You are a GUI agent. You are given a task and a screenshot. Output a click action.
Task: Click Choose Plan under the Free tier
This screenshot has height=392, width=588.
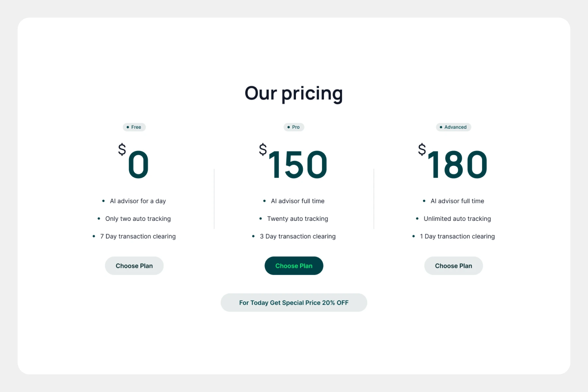coord(134,266)
